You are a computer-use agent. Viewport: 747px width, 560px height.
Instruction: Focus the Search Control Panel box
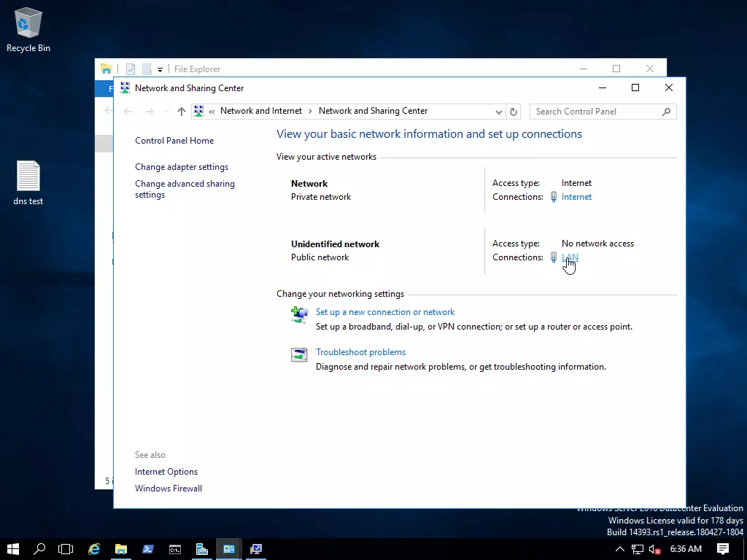[x=603, y=112]
